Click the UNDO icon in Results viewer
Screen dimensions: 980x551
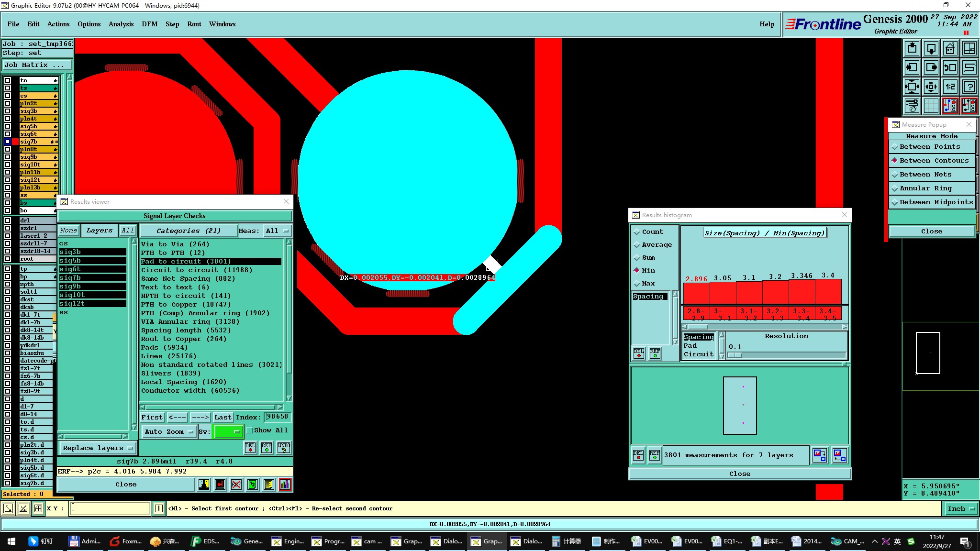point(284,448)
